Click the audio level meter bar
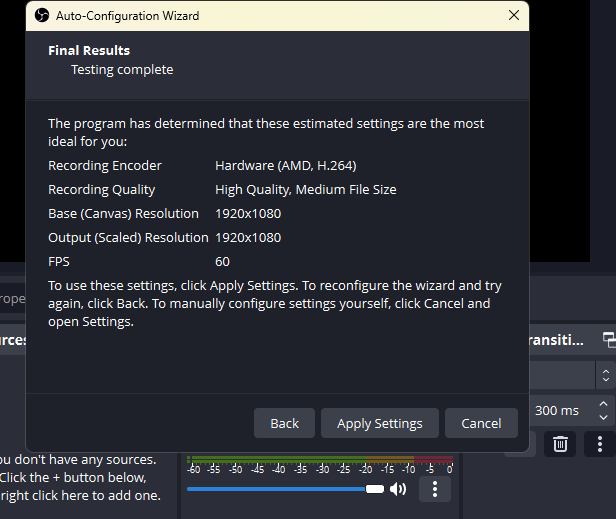The image size is (616, 519). click(x=320, y=459)
